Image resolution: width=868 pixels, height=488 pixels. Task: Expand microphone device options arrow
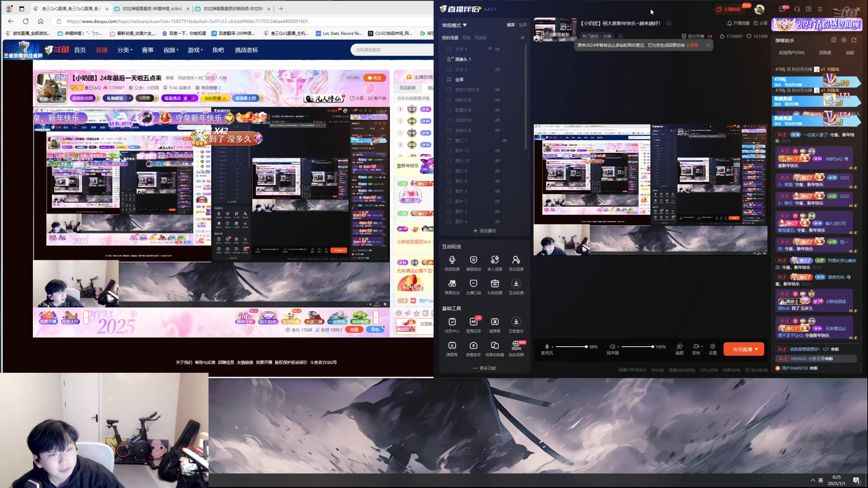pyautogui.click(x=553, y=347)
